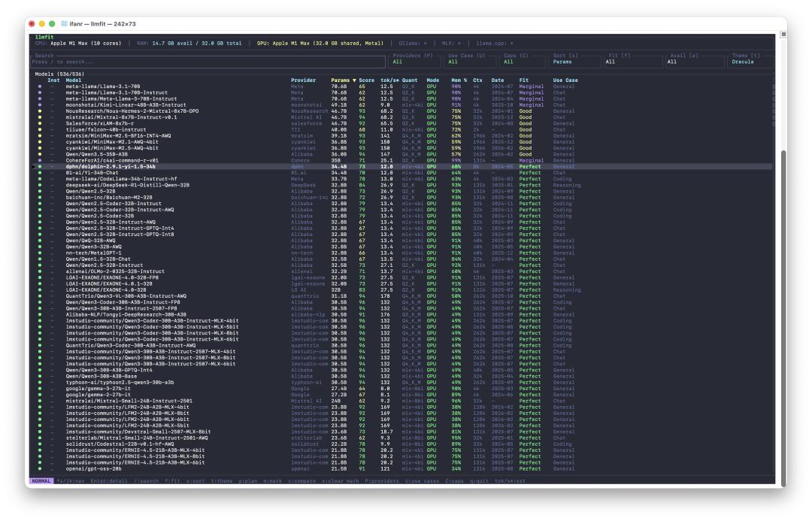The height and width of the screenshot is (521, 812).
Task: Toggle Inst marker for Qwen/Qwen2.5-32B row
Action: point(53,191)
